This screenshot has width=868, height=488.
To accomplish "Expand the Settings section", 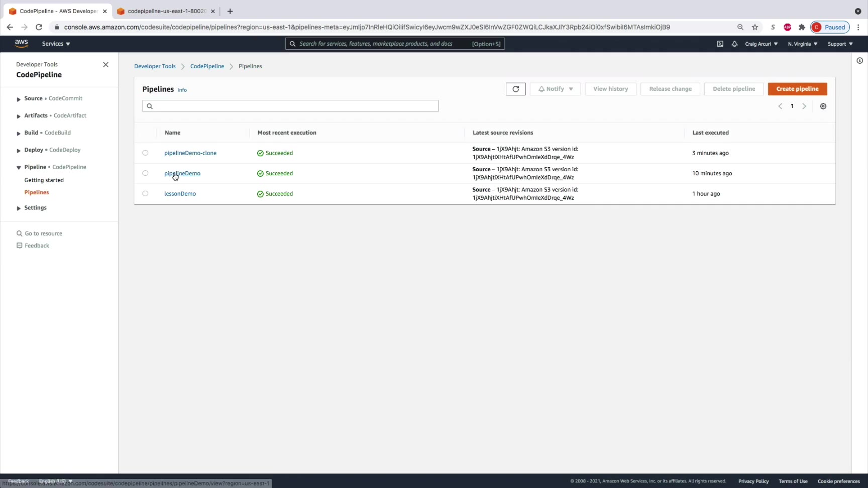I will click(19, 208).
